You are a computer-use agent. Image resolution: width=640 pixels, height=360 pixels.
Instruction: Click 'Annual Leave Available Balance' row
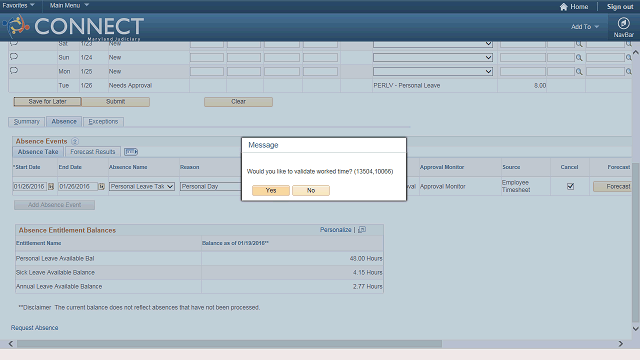(x=199, y=287)
